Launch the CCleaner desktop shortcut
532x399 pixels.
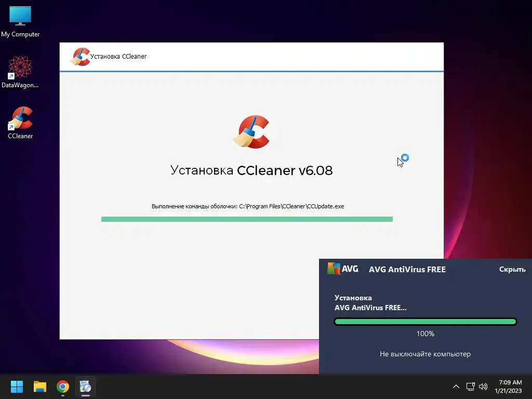(x=20, y=123)
